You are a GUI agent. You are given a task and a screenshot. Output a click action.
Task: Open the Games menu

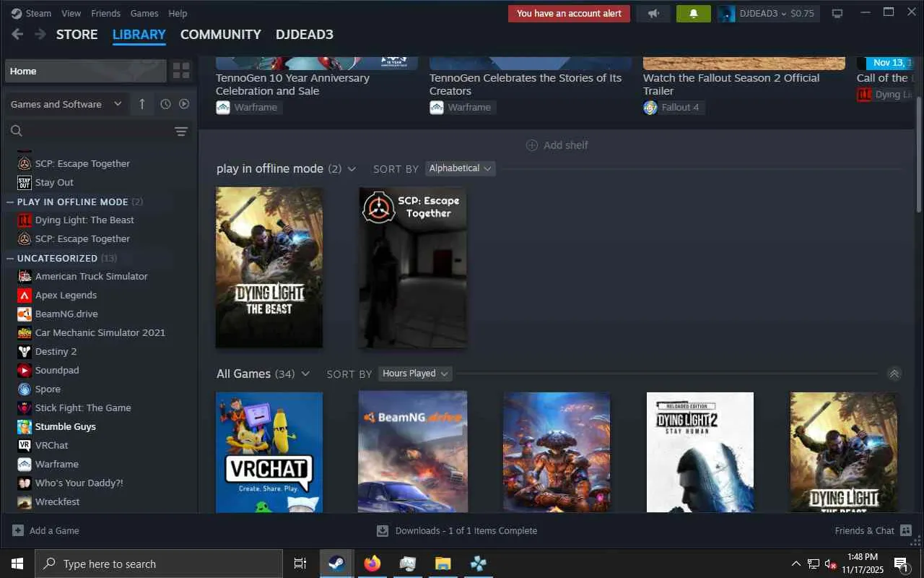(144, 13)
